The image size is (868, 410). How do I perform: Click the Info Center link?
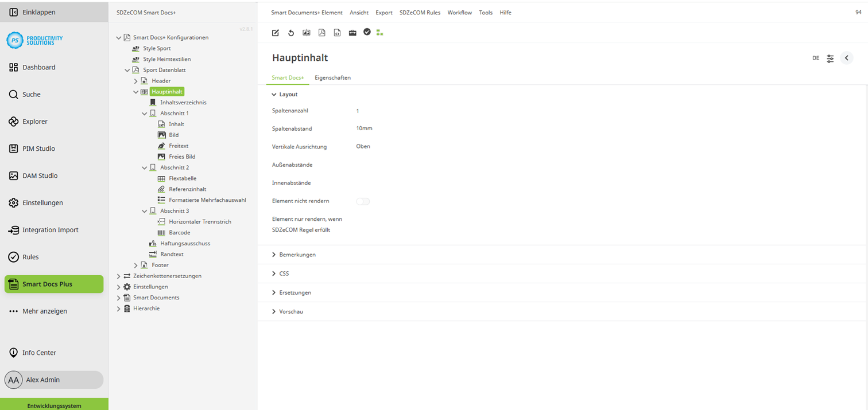[x=38, y=353]
